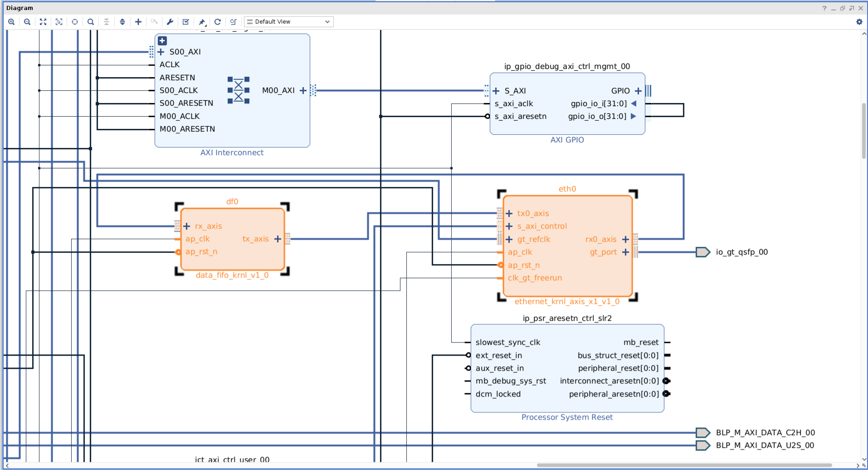Select the ap_rst_n pin on df0

click(x=201, y=251)
